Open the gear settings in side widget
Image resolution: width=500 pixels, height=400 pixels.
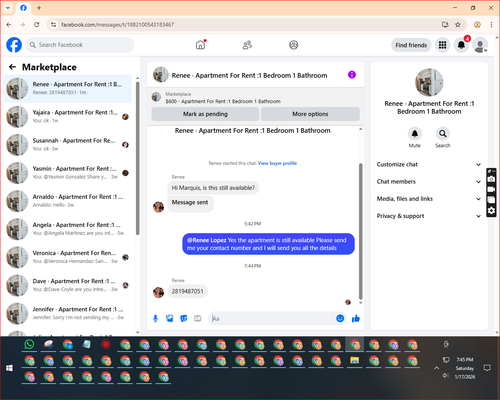[491, 211]
